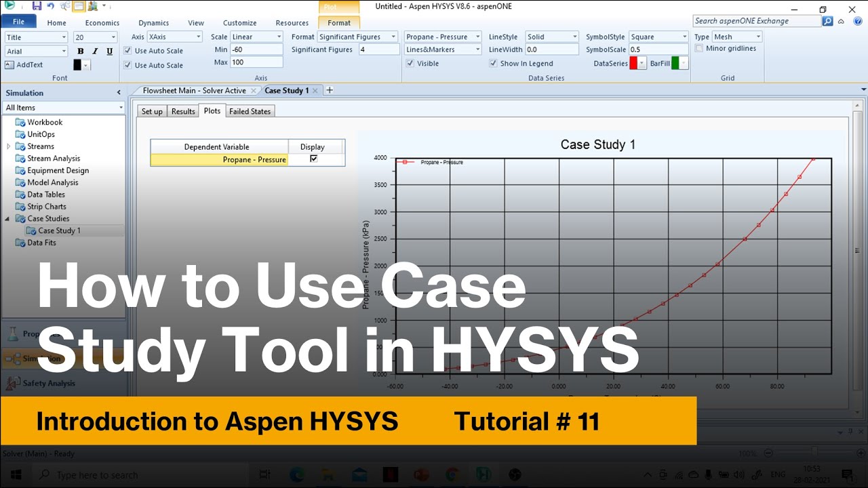This screenshot has width=868, height=488.
Task: Switch to the Dynamics ribbon tab
Action: click(153, 23)
